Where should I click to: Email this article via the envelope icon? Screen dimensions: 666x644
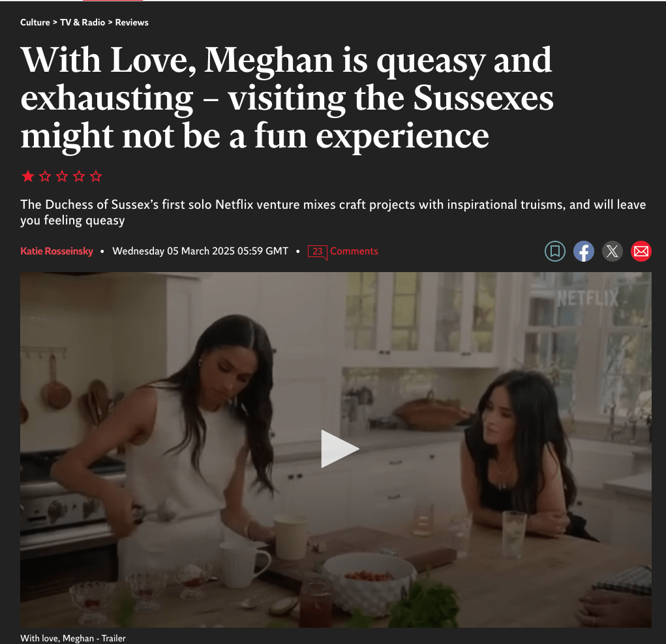click(x=641, y=251)
